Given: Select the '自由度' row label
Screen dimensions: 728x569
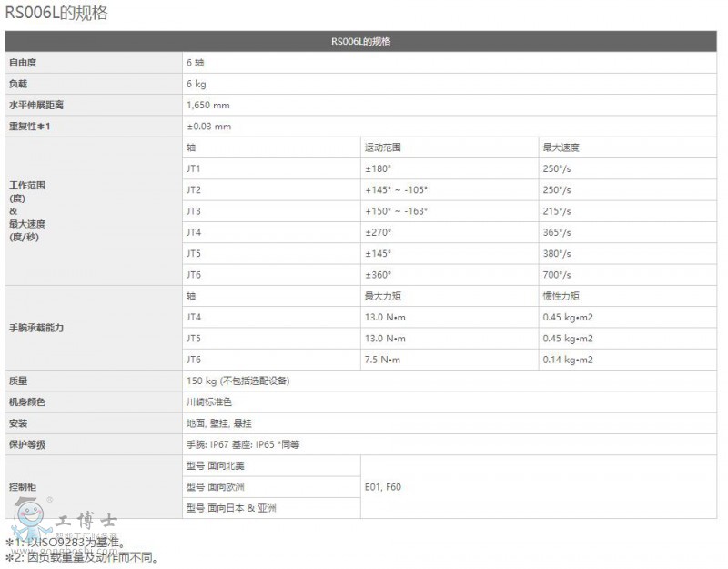Looking at the screenshot, I should click(x=23, y=63).
